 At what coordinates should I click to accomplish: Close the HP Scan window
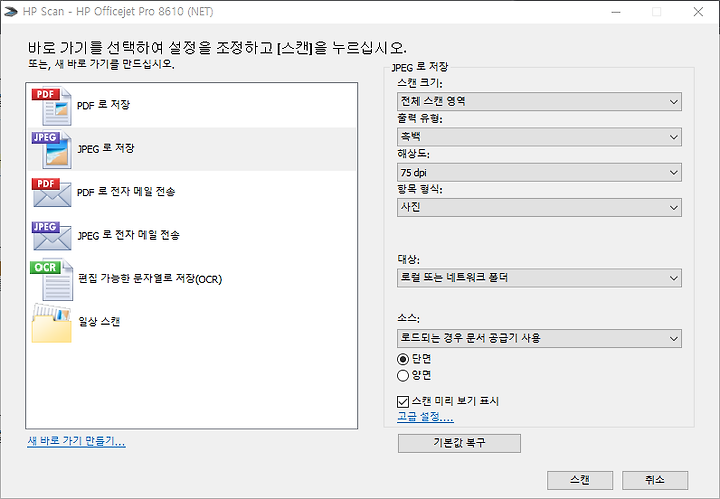(698, 12)
